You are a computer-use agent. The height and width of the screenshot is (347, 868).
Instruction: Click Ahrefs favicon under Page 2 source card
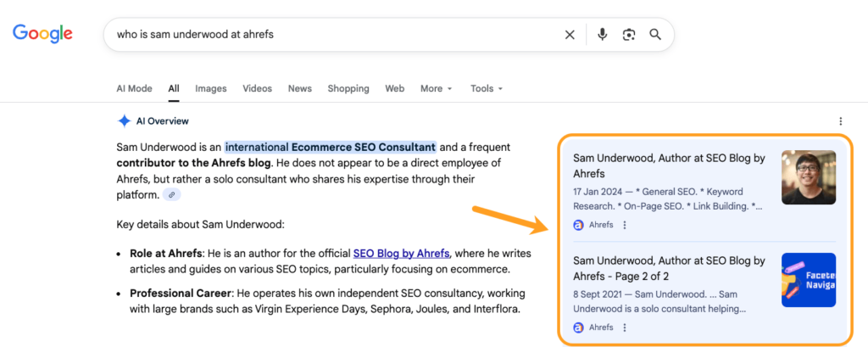coord(578,327)
